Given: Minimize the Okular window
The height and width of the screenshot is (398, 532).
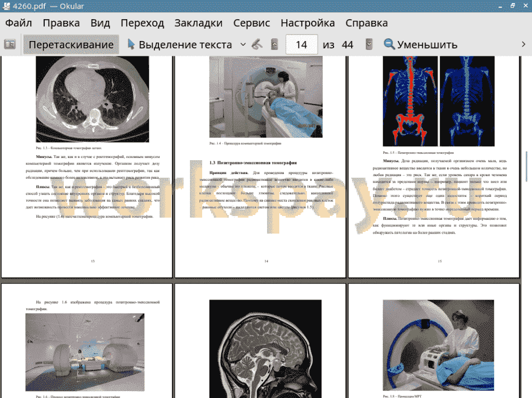Looking at the screenshot, I should coord(501,6).
